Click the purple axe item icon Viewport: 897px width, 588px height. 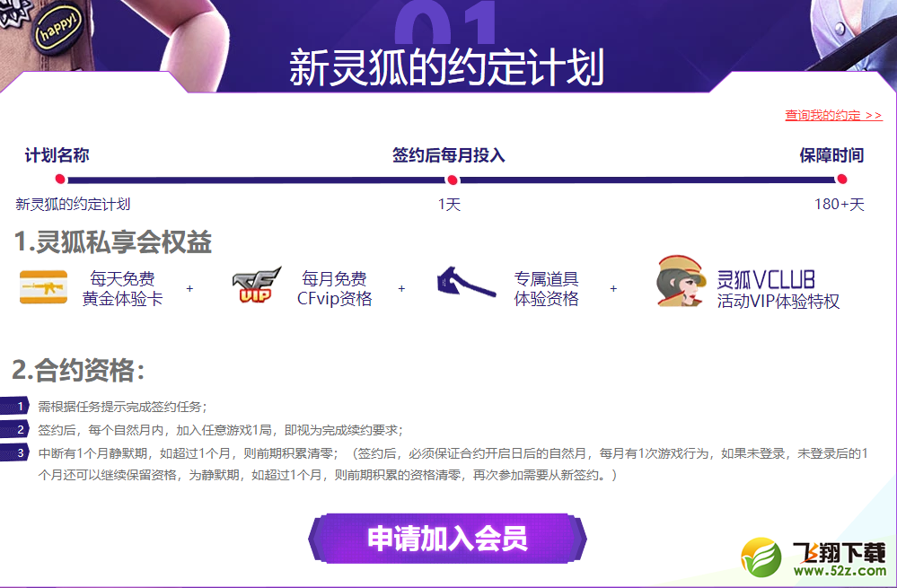point(466,282)
